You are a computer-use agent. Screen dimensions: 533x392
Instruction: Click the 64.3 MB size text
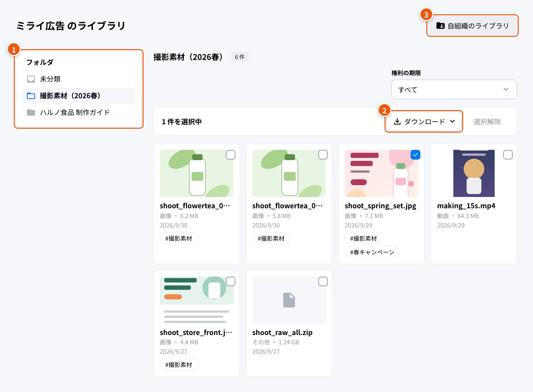[468, 216]
